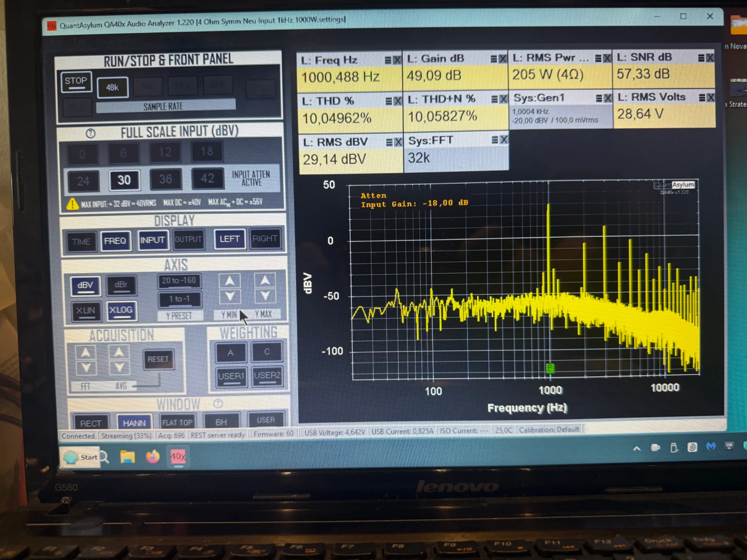The width and height of the screenshot is (747, 560).
Task: Open the Edit menu
Action: tap(79, 42)
